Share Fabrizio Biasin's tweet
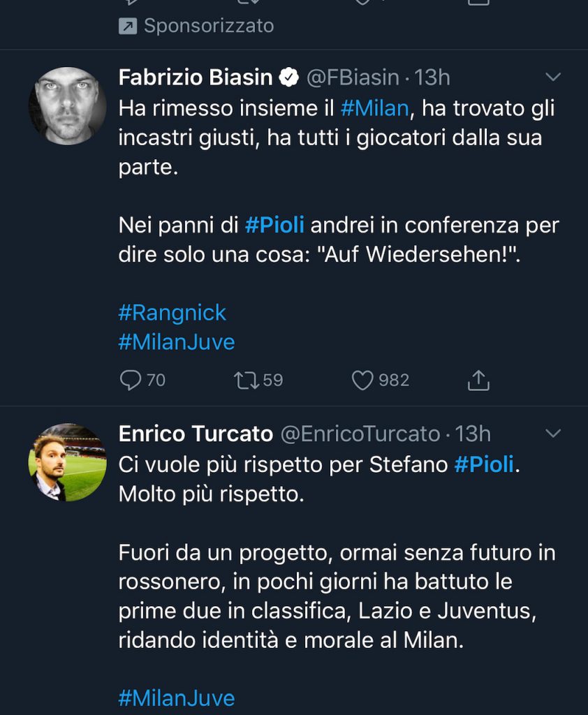 (478, 380)
